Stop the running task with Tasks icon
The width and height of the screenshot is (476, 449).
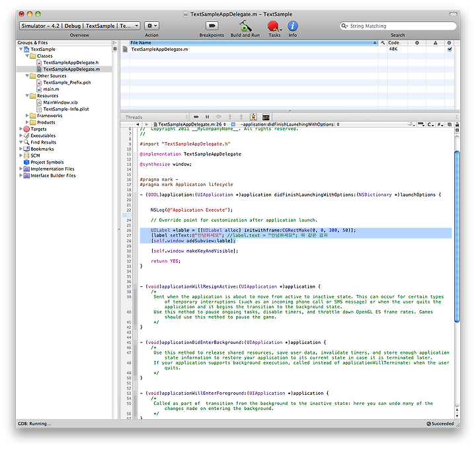[x=274, y=26]
